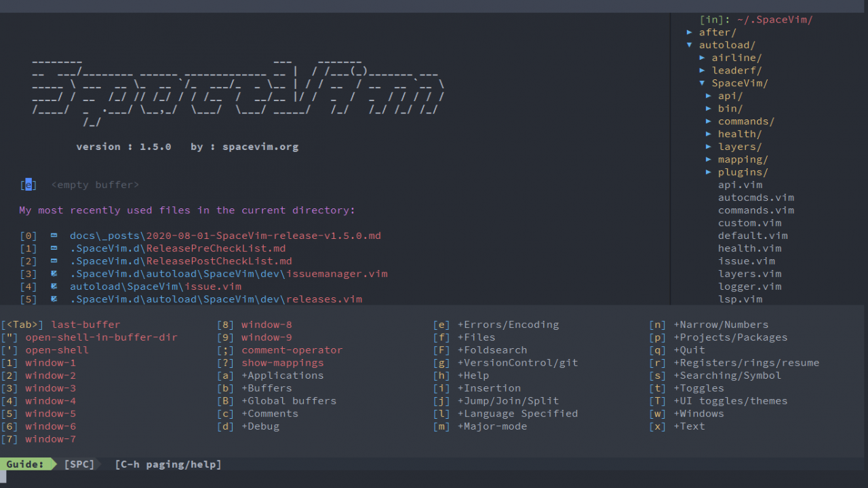The image size is (868, 488).
Task: Open custom.vim in file tree
Action: (749, 223)
